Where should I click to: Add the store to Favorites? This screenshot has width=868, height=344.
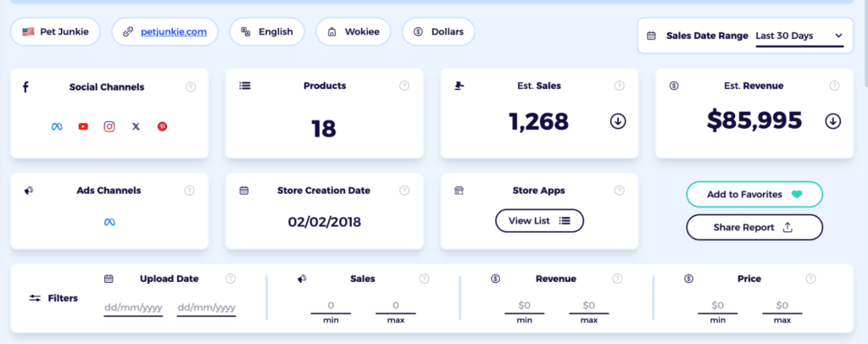tap(754, 195)
